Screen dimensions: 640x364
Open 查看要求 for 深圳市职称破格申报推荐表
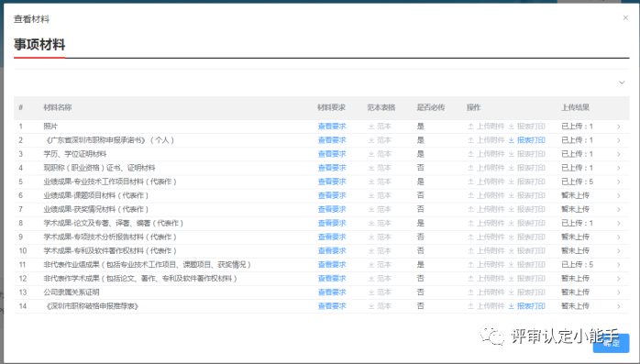coord(332,306)
